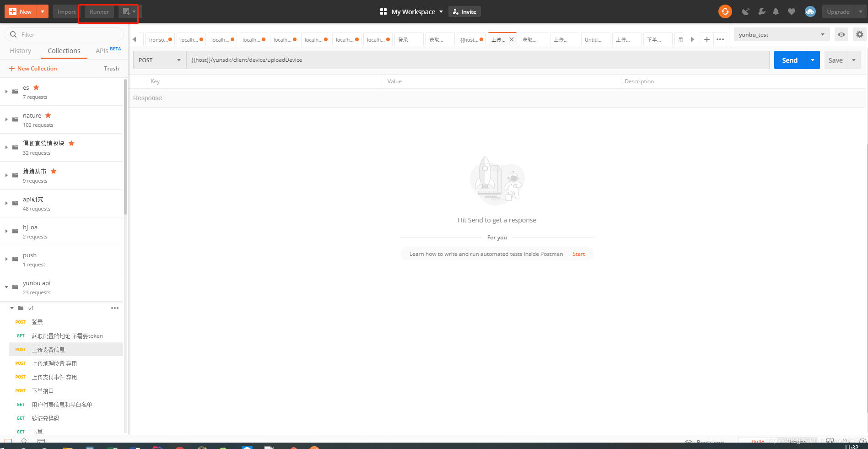Expand the nature collection
Image resolution: width=868 pixels, height=449 pixels.
click(6, 119)
